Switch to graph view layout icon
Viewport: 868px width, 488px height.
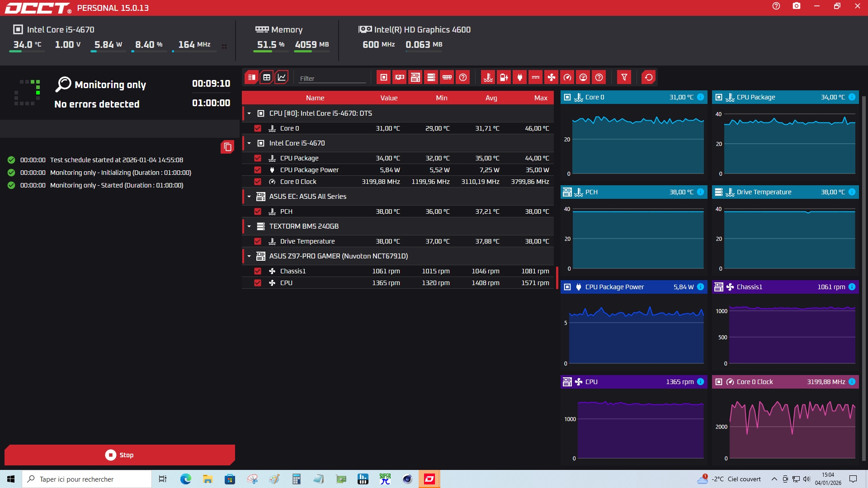(282, 77)
